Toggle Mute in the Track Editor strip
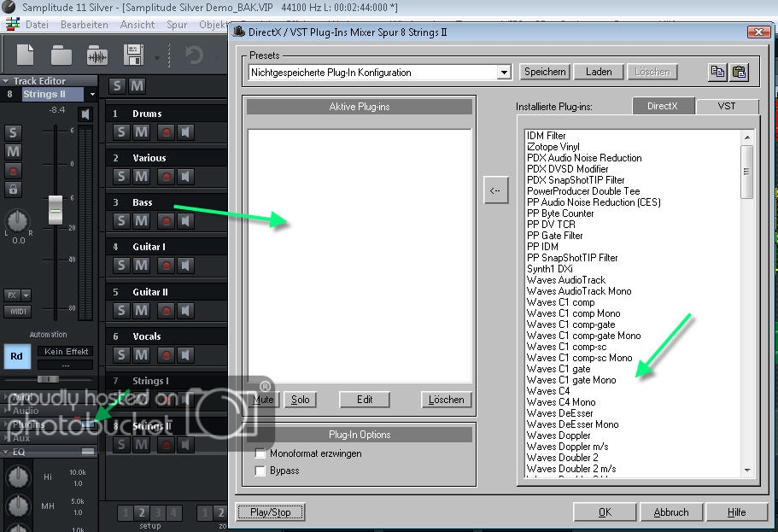 13,151
